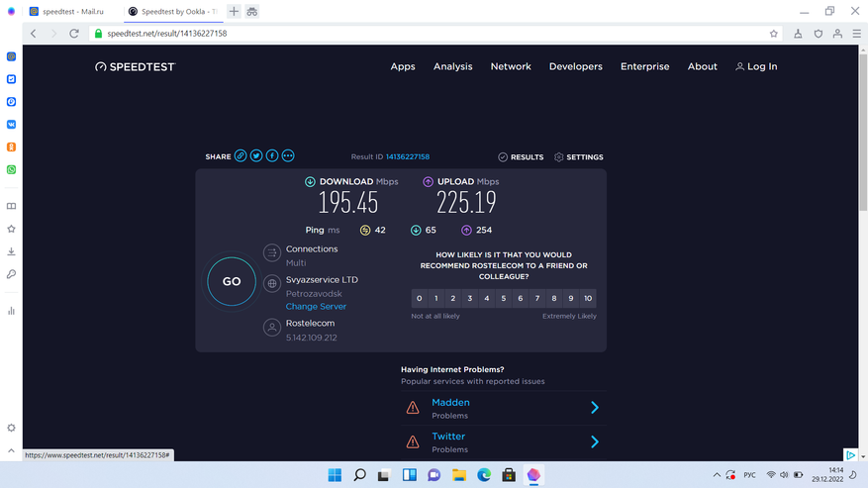
Task: Rate recommendation score 10
Action: coord(588,299)
